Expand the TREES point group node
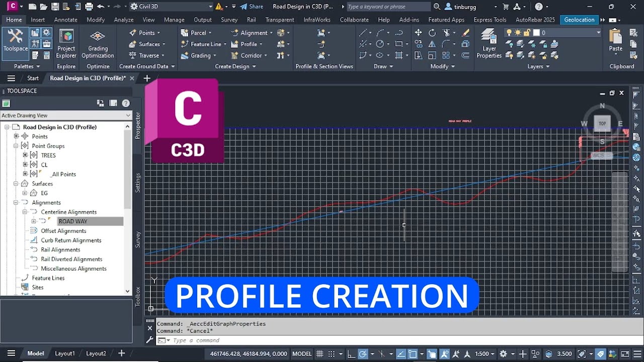 25,155
